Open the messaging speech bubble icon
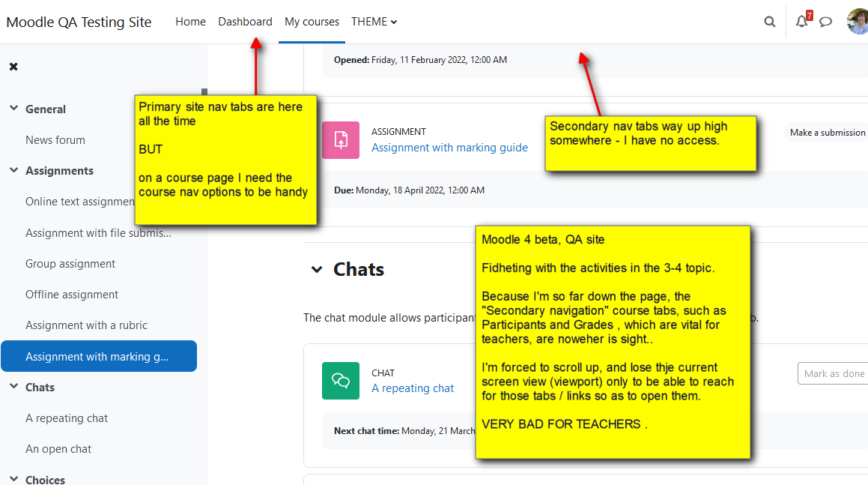This screenshot has width=868, height=485. [x=825, y=22]
